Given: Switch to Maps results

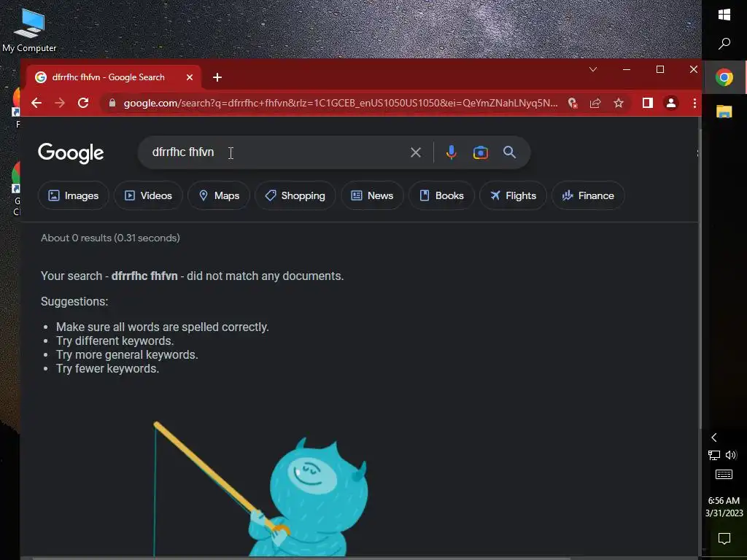Looking at the screenshot, I should [x=219, y=195].
